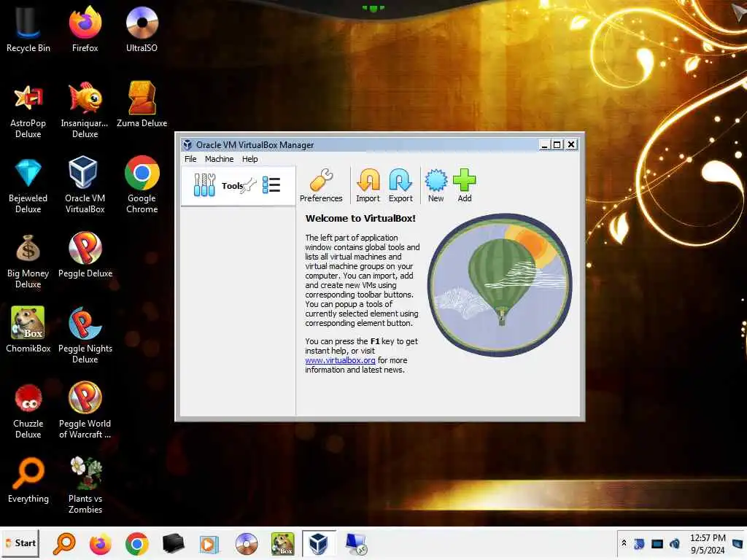This screenshot has height=560, width=747.
Task: Select the Google Chrome desktop icon
Action: click(x=142, y=184)
